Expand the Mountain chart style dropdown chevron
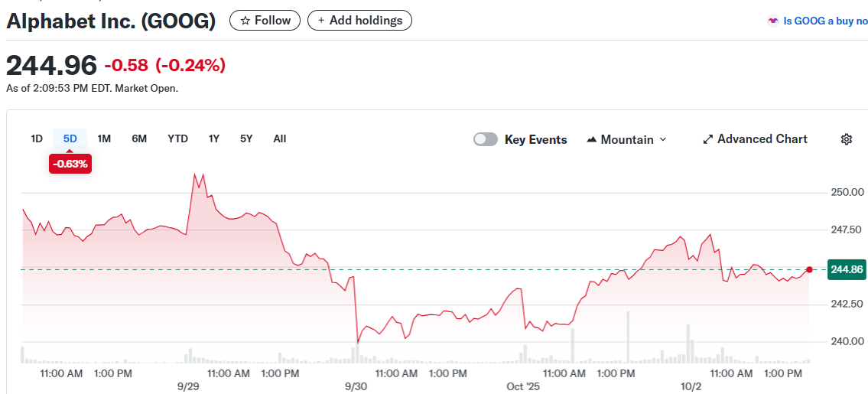868x394 pixels. (x=663, y=139)
